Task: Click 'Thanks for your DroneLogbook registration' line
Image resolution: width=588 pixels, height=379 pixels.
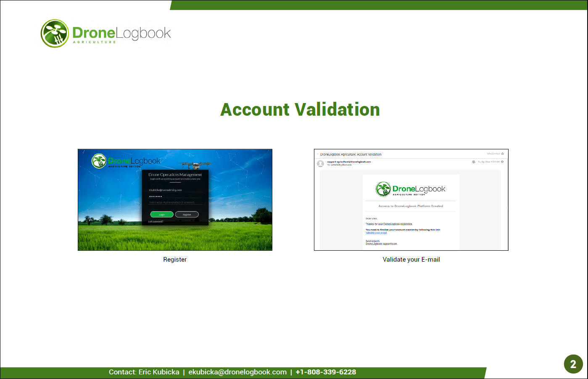Action: click(389, 224)
